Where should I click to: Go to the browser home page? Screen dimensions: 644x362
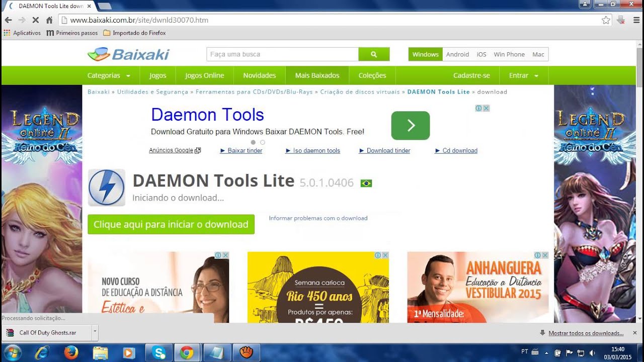click(x=49, y=20)
